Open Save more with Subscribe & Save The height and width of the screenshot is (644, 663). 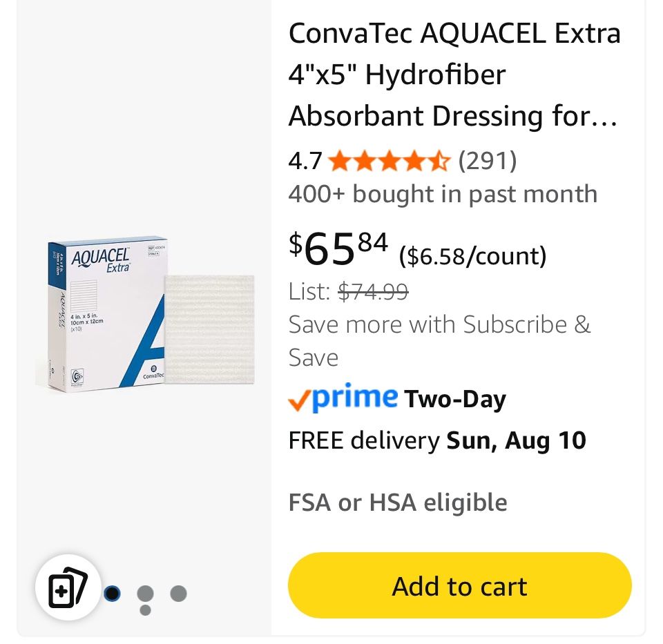(439, 340)
